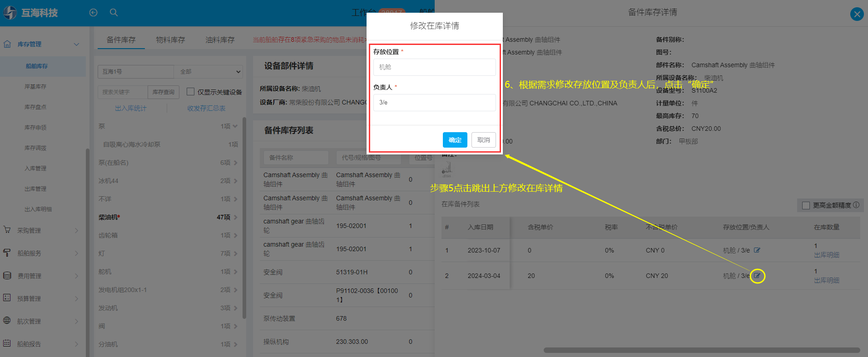This screenshot has height=357, width=868.
Task: Click the back arrow icon in header
Action: click(93, 13)
